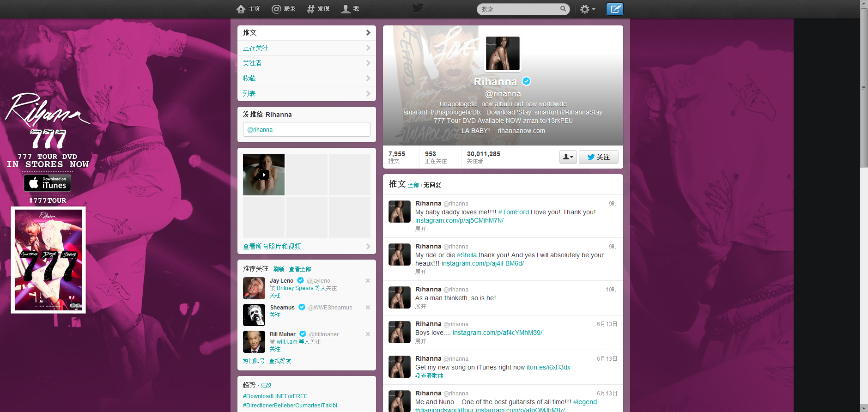
Task: Show all tweets via 全部 filter
Action: 414,185
